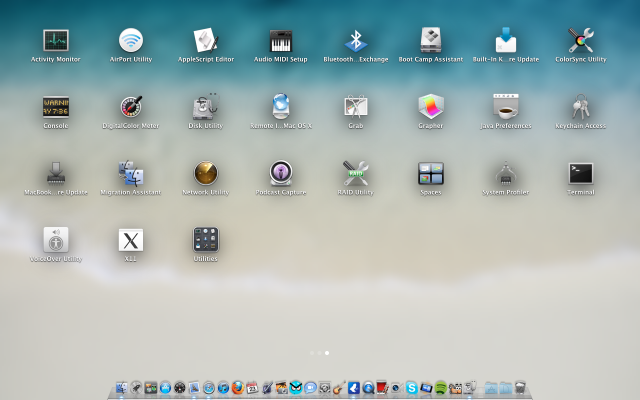Open VoiceOver Utility

point(56,240)
